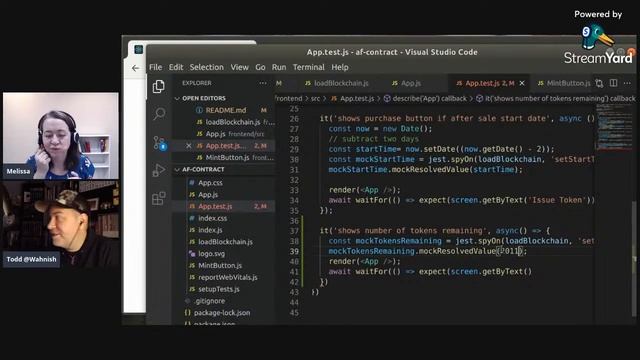
Task: Open .gitignore in file tree
Action: [x=210, y=301]
